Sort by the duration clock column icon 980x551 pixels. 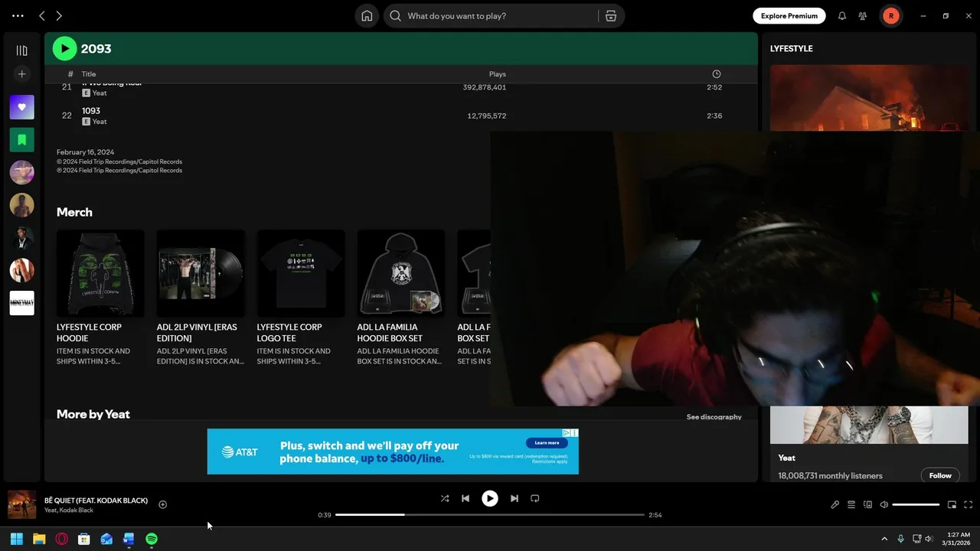pyautogui.click(x=717, y=74)
